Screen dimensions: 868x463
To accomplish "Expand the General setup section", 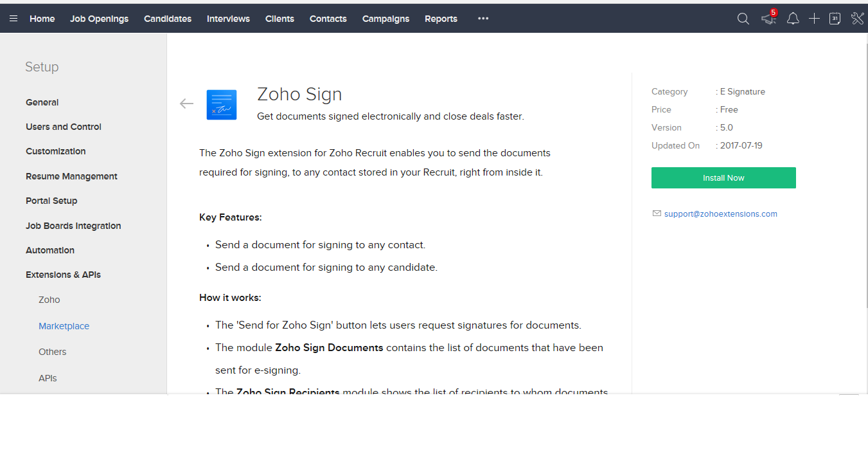I will pyautogui.click(x=42, y=102).
